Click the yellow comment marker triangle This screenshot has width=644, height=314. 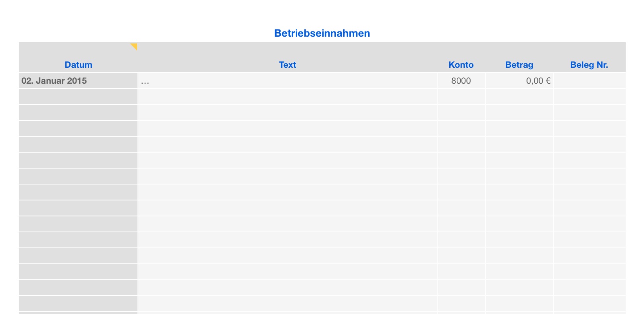tap(134, 46)
